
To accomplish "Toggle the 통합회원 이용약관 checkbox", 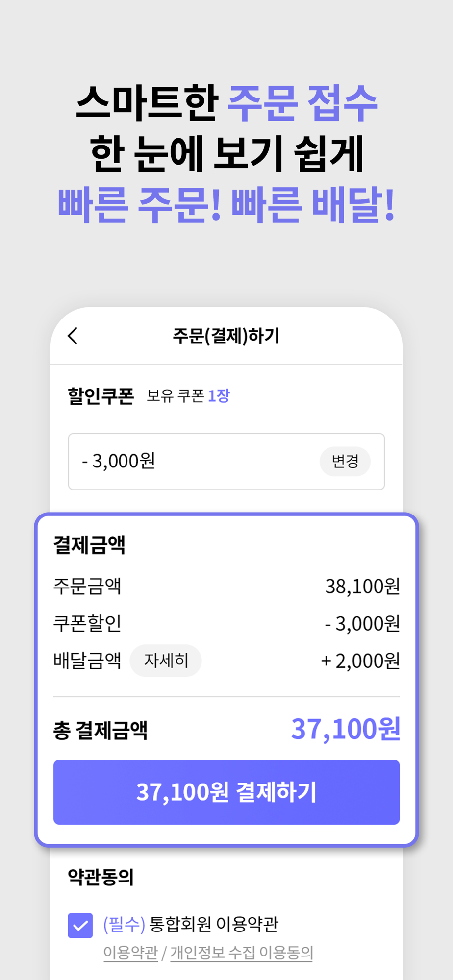I will 80,926.
